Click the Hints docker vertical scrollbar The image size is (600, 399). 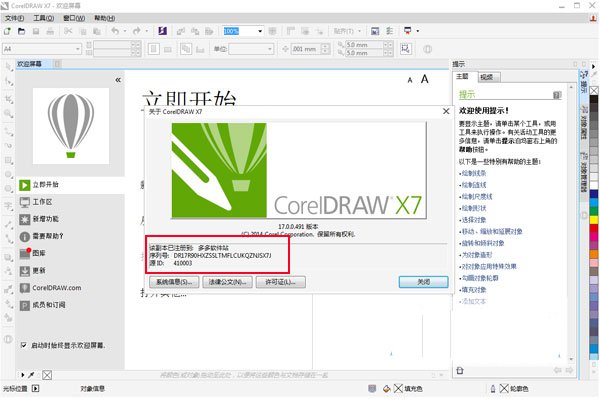pyautogui.click(x=571, y=224)
